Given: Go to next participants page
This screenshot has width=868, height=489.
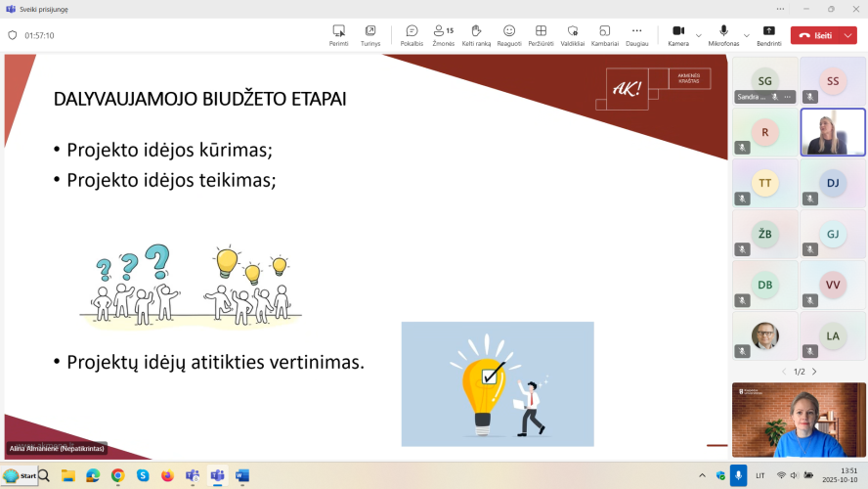Looking at the screenshot, I should [814, 372].
